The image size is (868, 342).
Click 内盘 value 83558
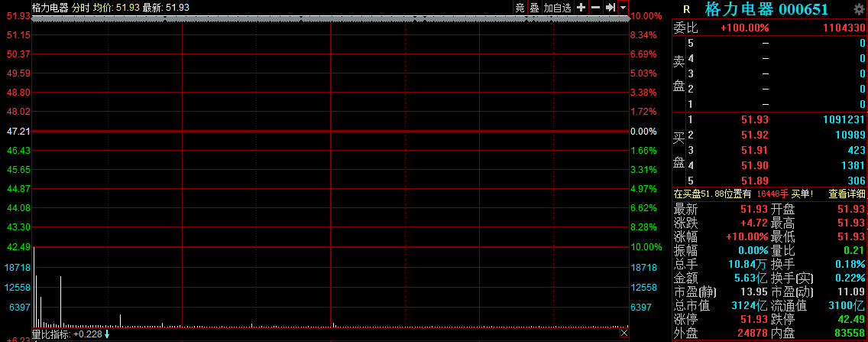pos(850,333)
